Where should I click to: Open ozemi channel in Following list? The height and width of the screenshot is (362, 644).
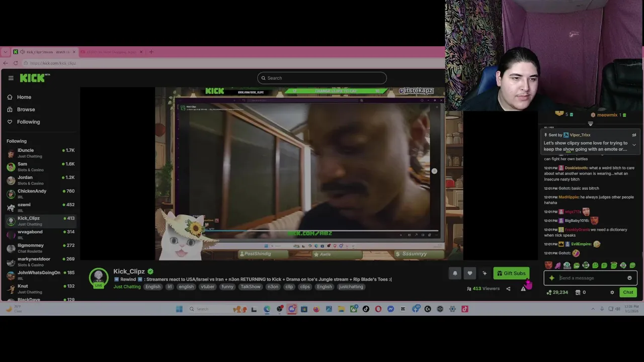click(40, 207)
